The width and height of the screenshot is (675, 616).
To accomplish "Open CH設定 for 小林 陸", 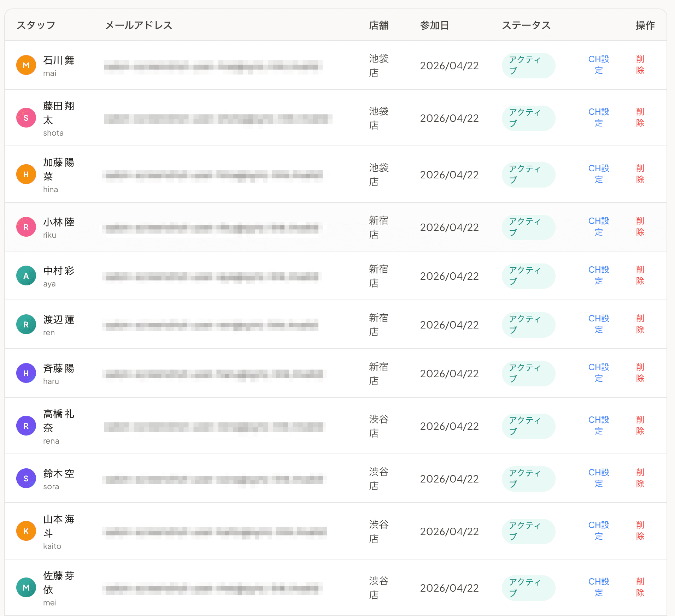I will tap(599, 227).
